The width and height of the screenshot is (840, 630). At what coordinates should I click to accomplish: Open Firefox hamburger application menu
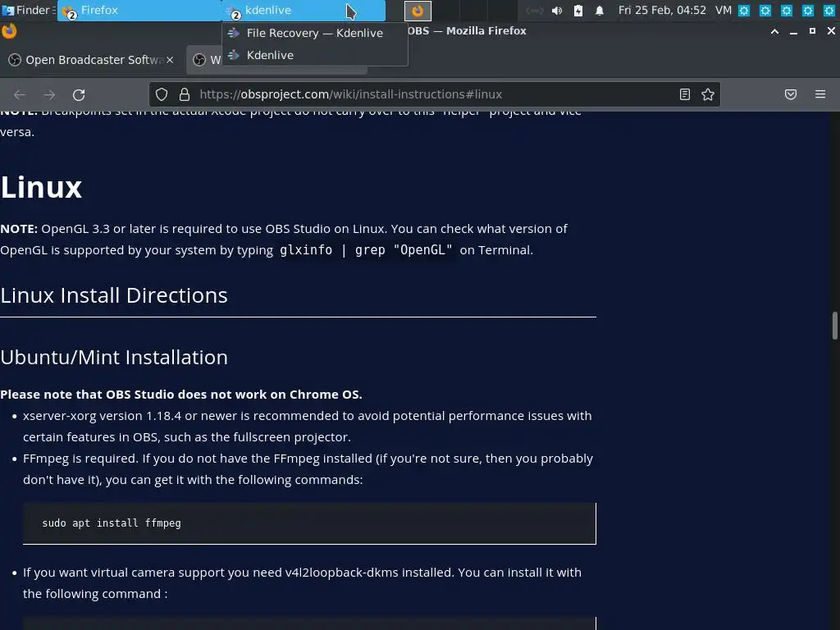click(820, 95)
